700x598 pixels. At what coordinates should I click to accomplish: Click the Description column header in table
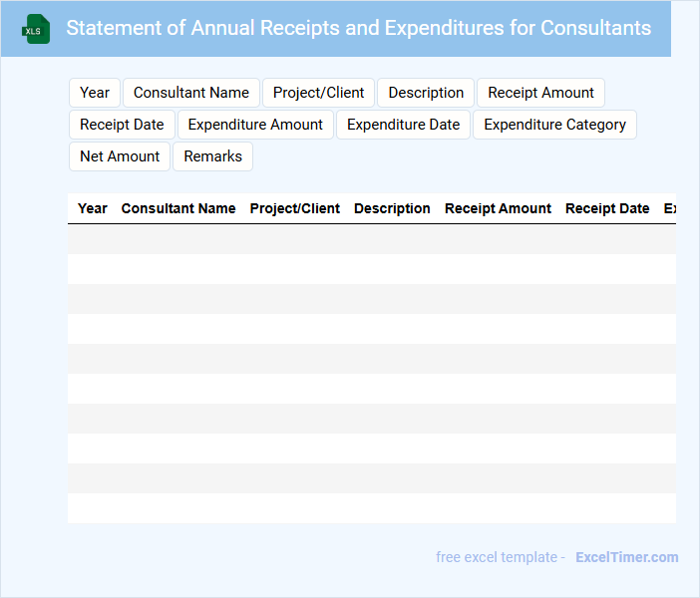(x=392, y=208)
